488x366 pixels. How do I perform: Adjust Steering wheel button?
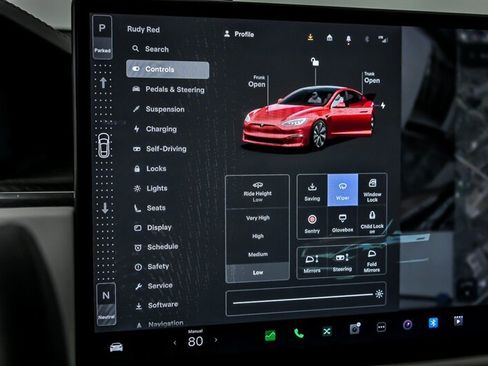coord(342,262)
